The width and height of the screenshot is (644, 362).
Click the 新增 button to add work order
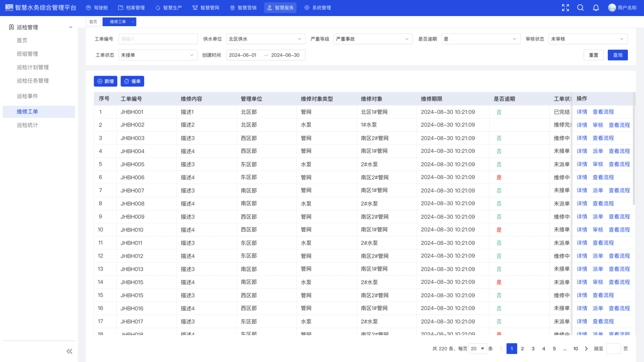click(106, 81)
